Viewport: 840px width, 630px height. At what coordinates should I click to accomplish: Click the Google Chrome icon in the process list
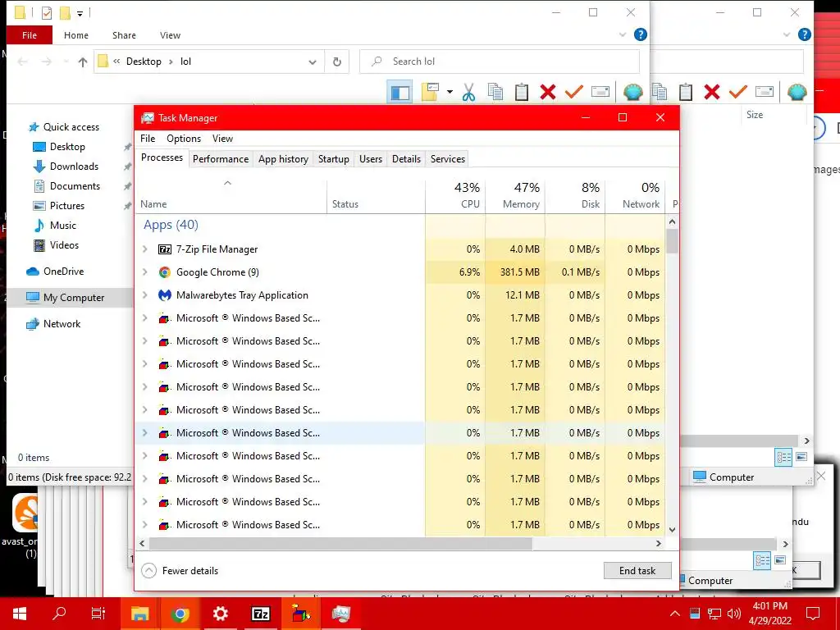pos(164,272)
